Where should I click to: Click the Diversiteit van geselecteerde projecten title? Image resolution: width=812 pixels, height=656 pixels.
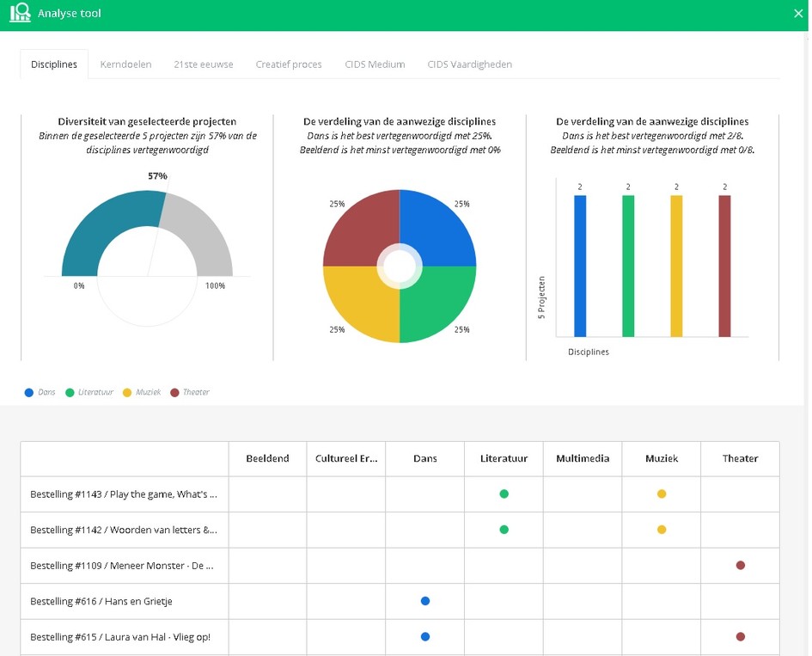pyautogui.click(x=147, y=121)
